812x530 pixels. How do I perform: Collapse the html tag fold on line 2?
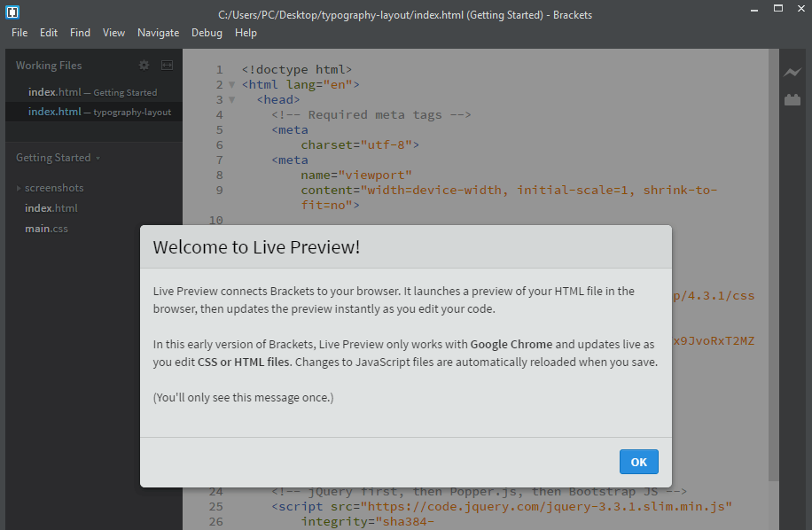[232, 85]
